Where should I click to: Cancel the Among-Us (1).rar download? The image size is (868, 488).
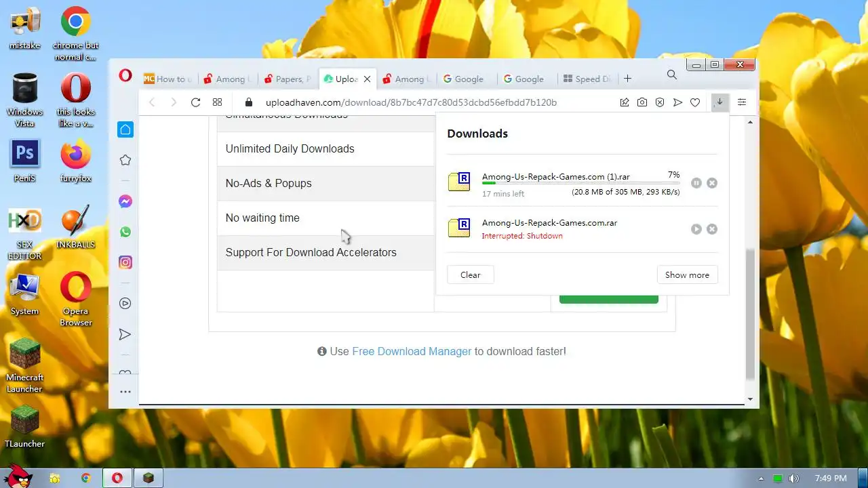pos(712,183)
